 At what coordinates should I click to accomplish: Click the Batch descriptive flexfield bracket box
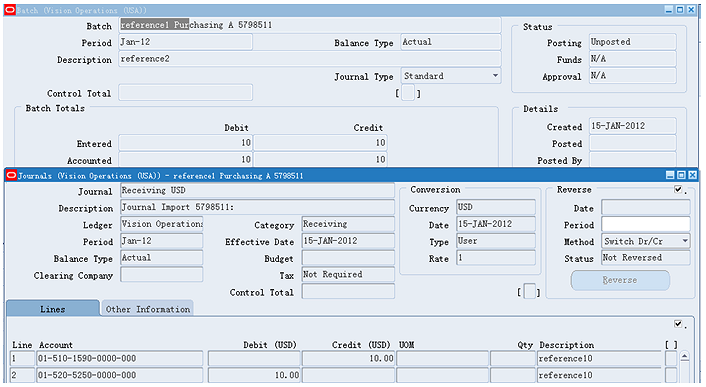[408, 93]
